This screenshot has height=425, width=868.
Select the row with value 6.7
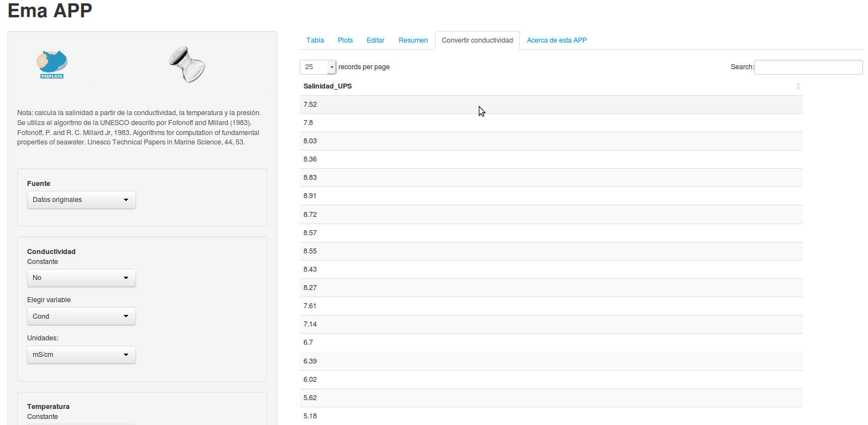(551, 343)
